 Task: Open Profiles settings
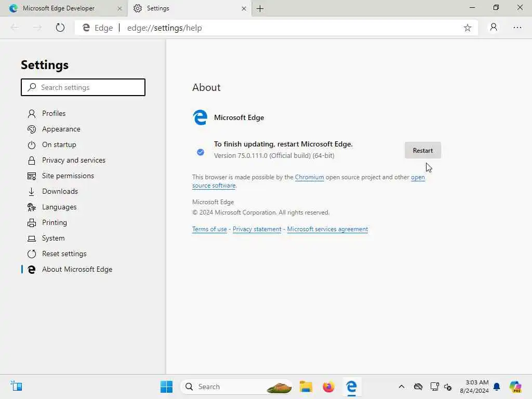click(x=54, y=113)
